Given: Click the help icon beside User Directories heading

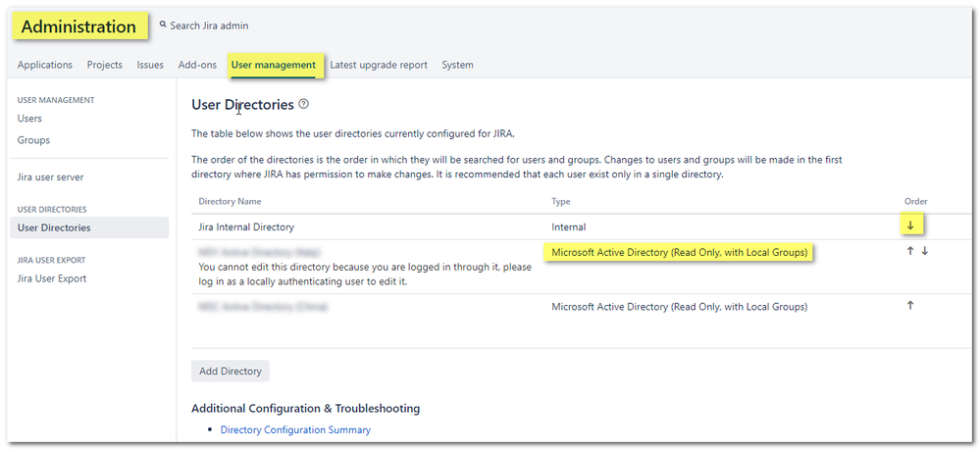Looking at the screenshot, I should pos(304,104).
